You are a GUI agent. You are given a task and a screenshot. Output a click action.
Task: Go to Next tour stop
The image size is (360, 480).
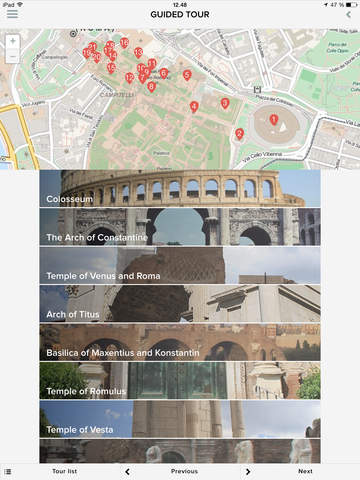(x=305, y=471)
